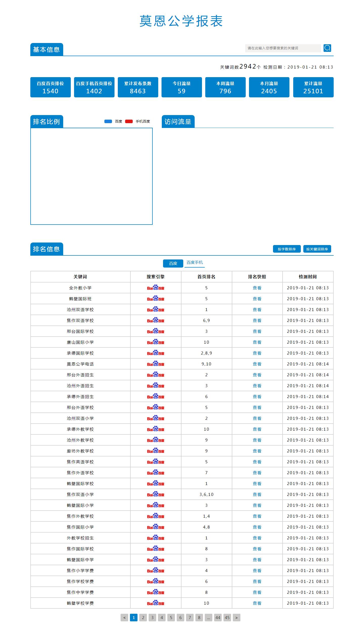Sort rankings with 按字数排序 button
364x636 pixels.
pyautogui.click(x=287, y=249)
